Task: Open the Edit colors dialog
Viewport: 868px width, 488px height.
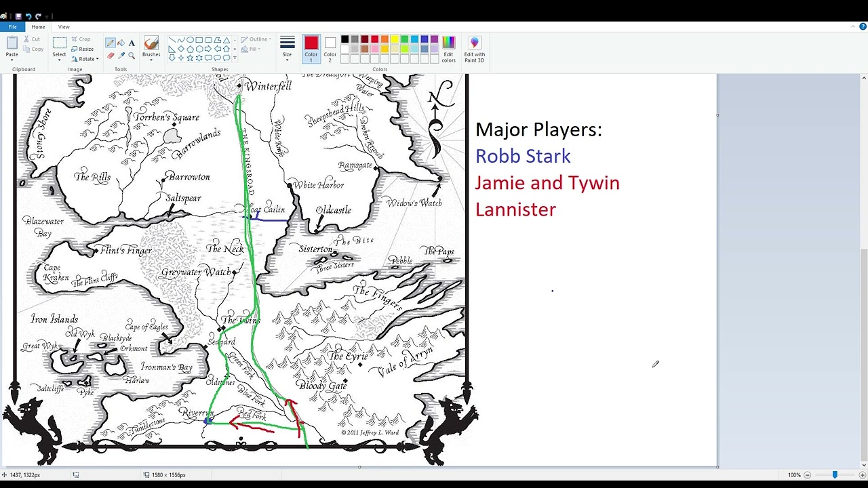Action: click(448, 49)
